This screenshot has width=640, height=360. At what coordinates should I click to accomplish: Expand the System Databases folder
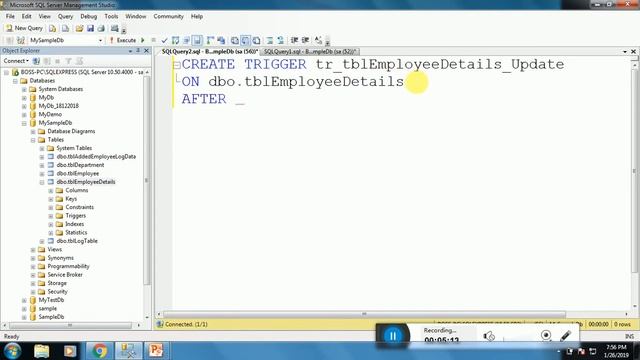point(24,89)
